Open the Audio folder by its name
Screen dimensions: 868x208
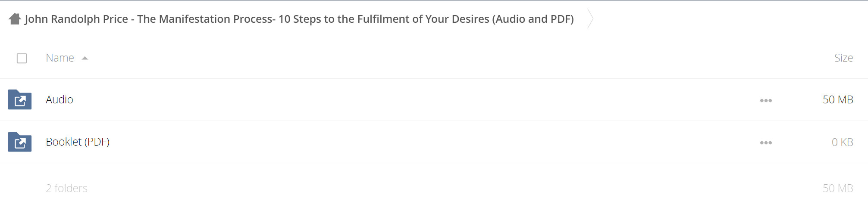(60, 99)
